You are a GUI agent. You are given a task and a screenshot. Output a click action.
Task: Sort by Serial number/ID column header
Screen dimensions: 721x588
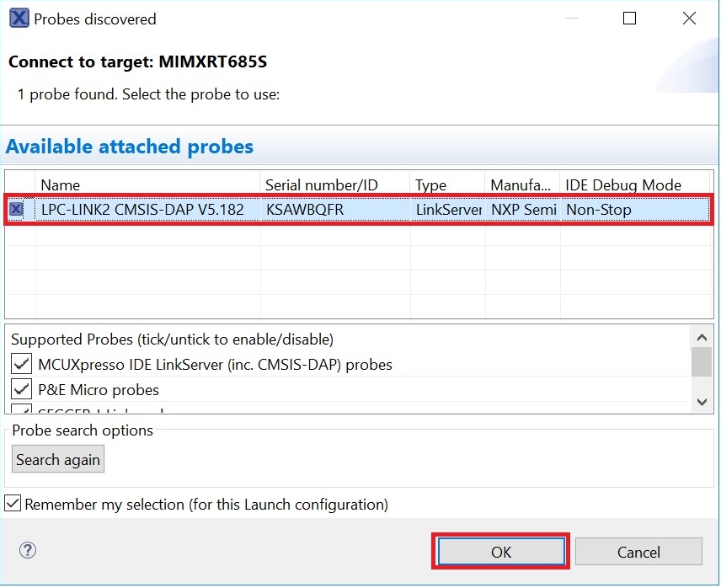pyautogui.click(x=334, y=184)
